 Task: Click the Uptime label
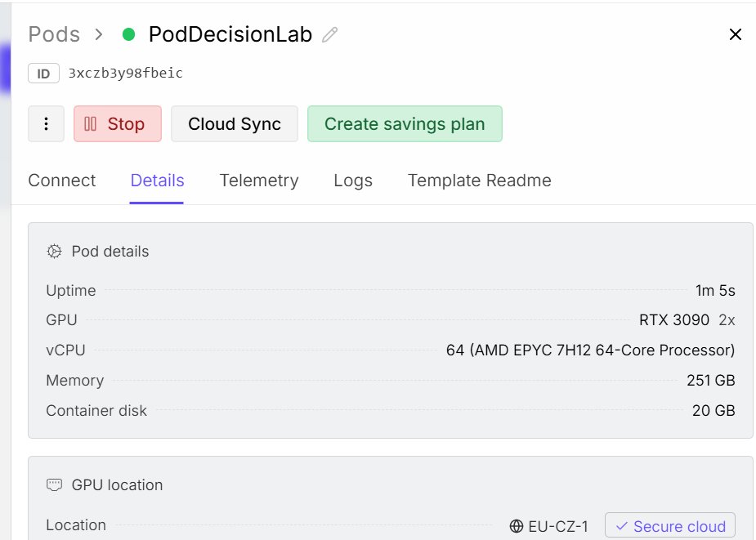tap(71, 291)
